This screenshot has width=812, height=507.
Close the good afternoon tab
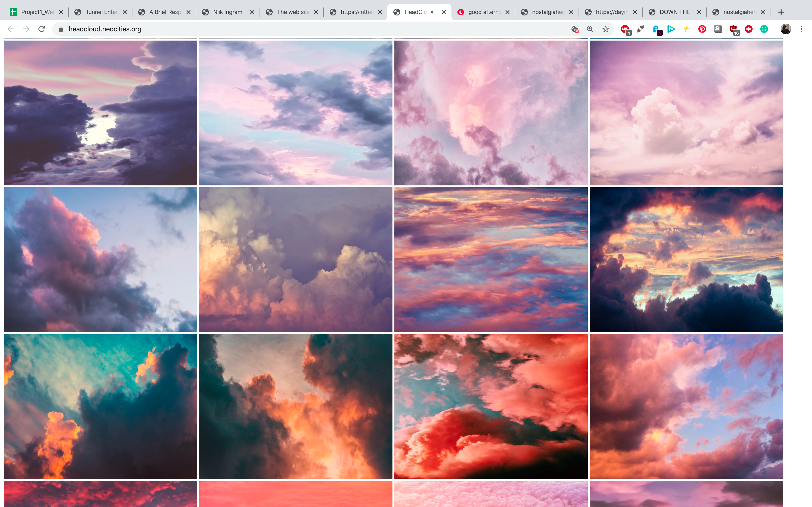507,12
